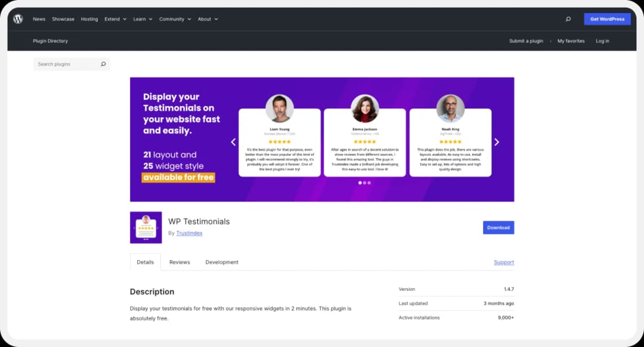Click the WordPress logo in the top bar

[x=18, y=18]
